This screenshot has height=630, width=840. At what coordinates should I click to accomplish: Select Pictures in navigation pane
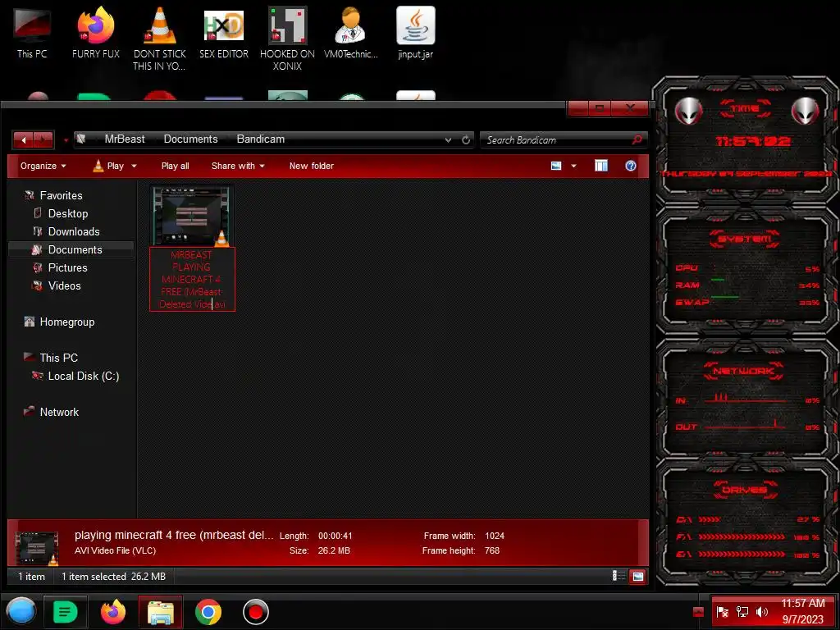tap(60, 268)
